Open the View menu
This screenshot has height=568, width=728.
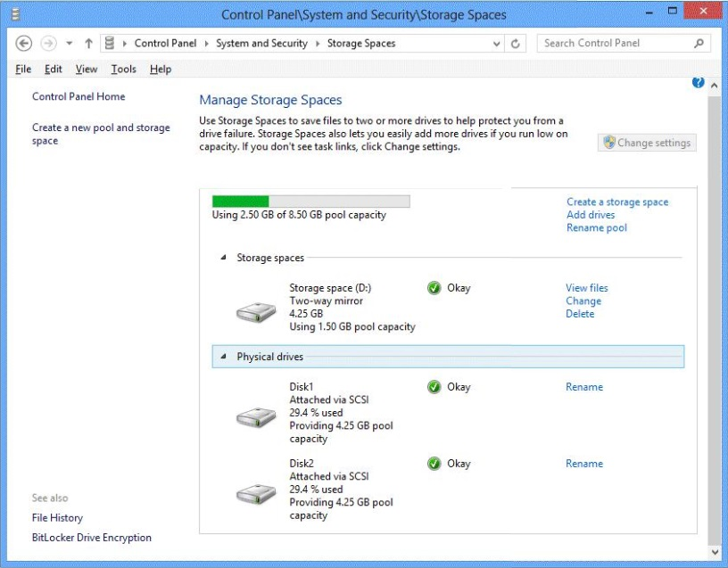[x=87, y=70]
